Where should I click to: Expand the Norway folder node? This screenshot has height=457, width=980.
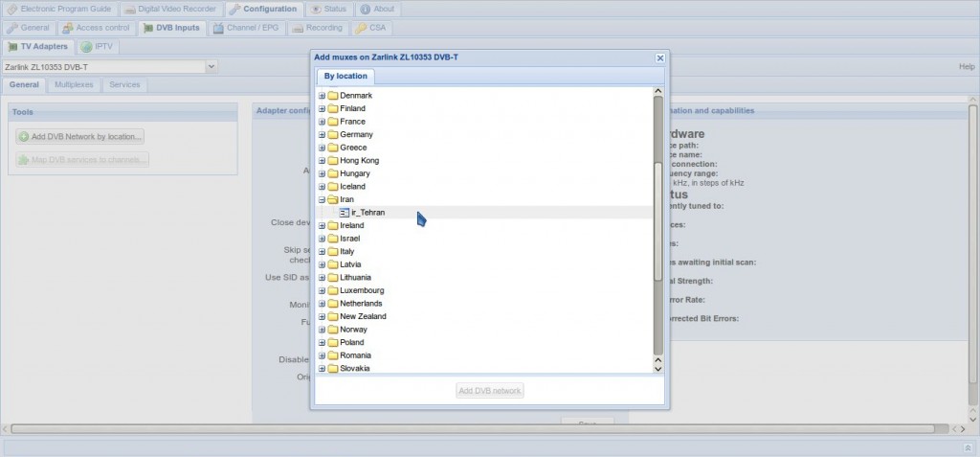tap(322, 330)
